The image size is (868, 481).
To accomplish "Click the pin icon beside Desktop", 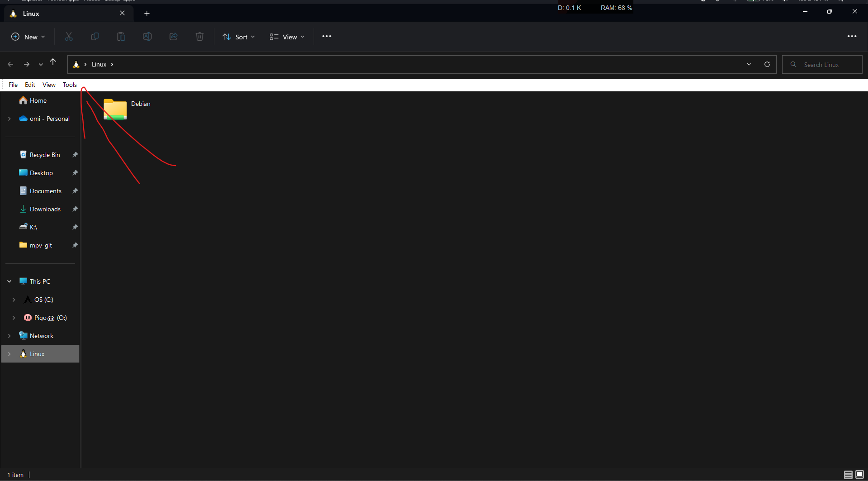I will [x=75, y=173].
